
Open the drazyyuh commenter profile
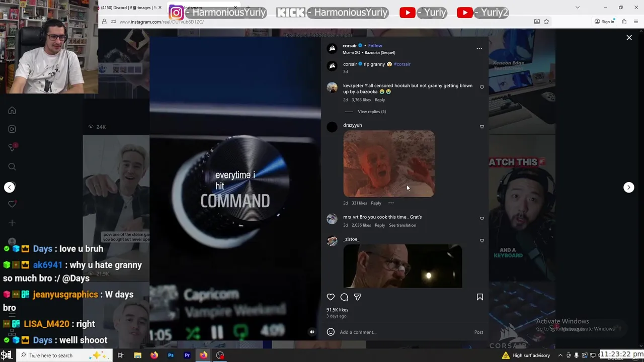352,125
